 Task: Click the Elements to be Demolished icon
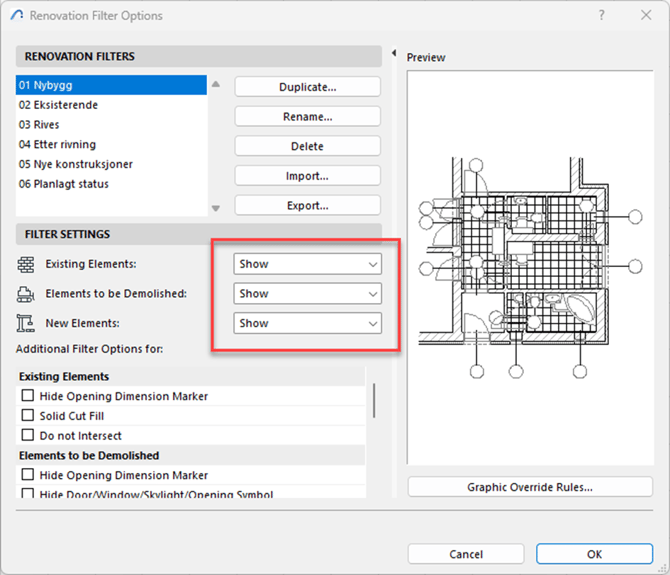pos(26,294)
